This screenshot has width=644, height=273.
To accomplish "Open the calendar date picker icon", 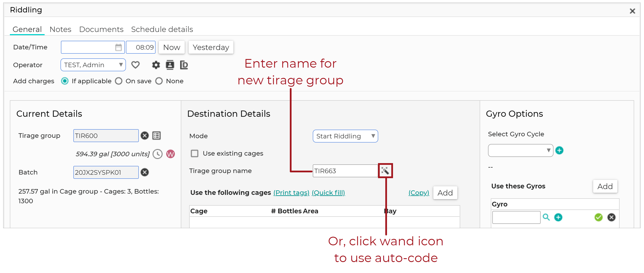I will [x=118, y=47].
